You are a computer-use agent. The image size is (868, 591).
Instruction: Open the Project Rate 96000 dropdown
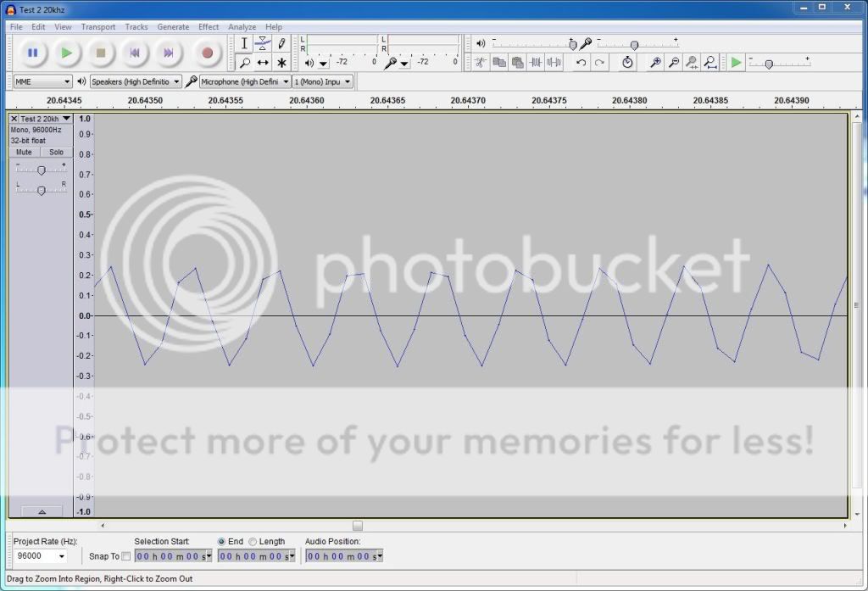click(40, 556)
